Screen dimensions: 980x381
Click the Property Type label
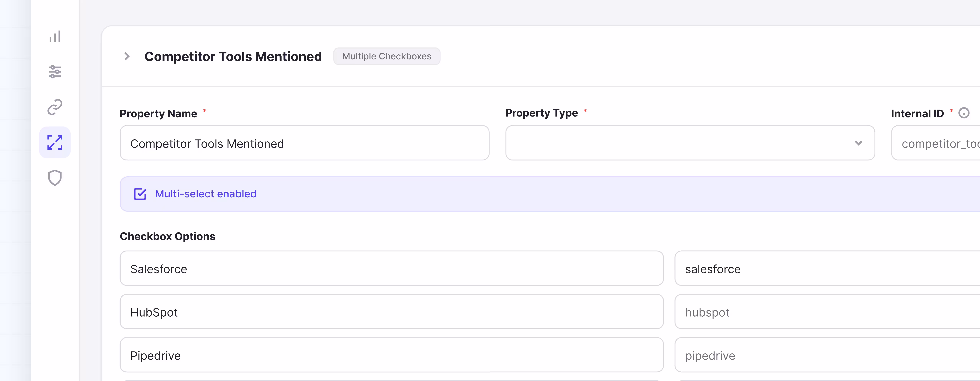541,113
